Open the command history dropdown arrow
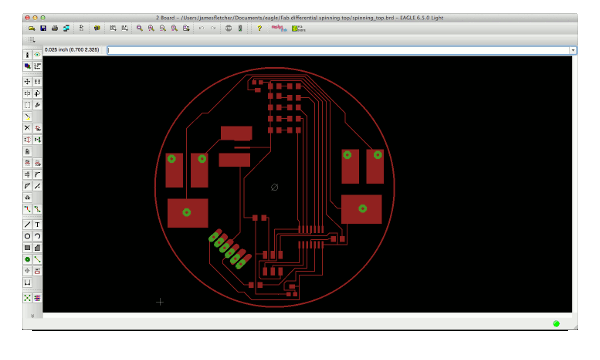600x360 pixels. tap(573, 50)
